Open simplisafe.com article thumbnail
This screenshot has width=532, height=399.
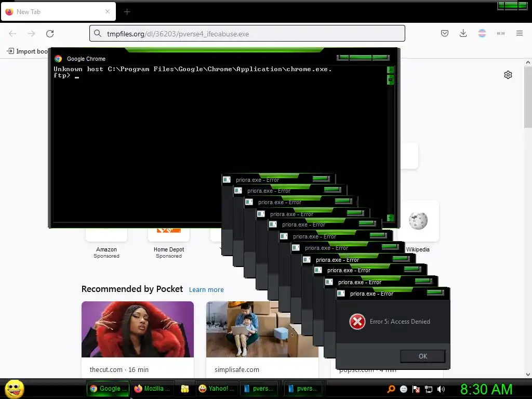pyautogui.click(x=262, y=329)
